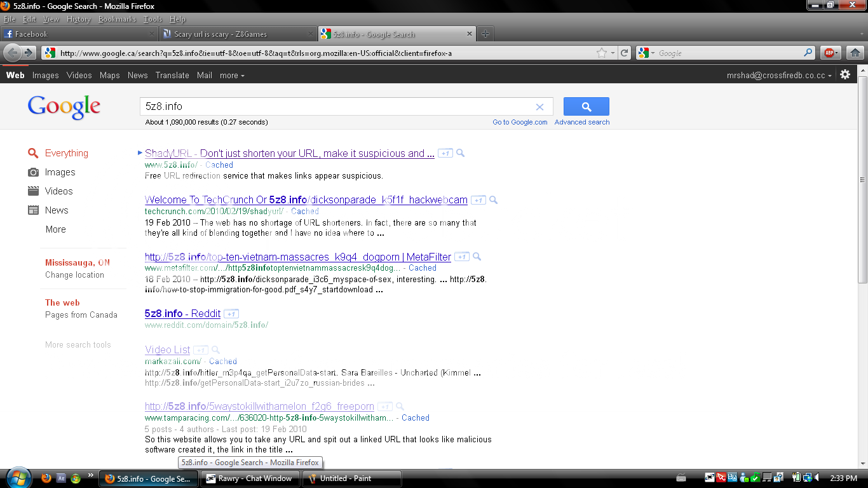Open mrshad account dropdown menu

click(779, 75)
